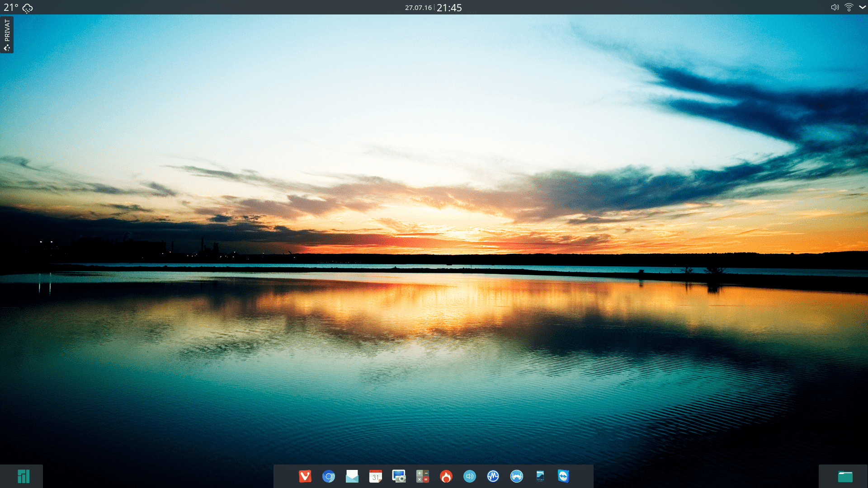Open the file manager folder icon
This screenshot has height=488, width=868.
(845, 476)
